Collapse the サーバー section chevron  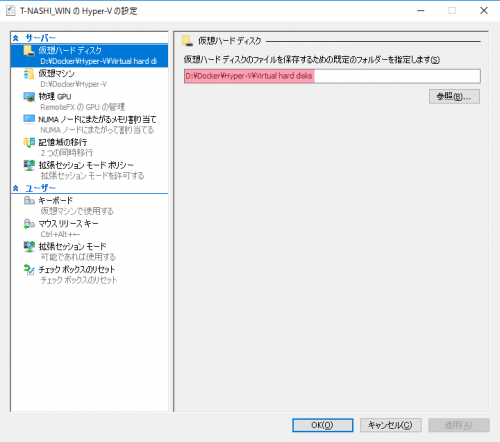[16, 38]
